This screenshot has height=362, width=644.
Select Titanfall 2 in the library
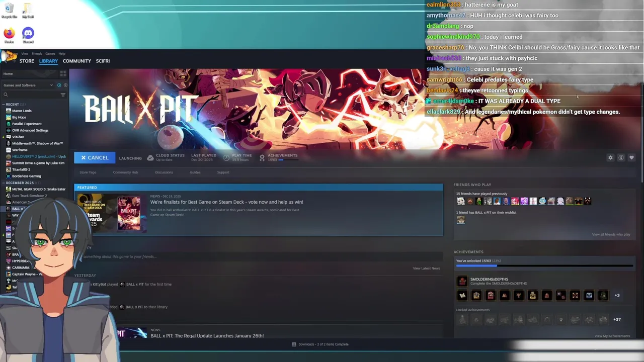point(21,169)
